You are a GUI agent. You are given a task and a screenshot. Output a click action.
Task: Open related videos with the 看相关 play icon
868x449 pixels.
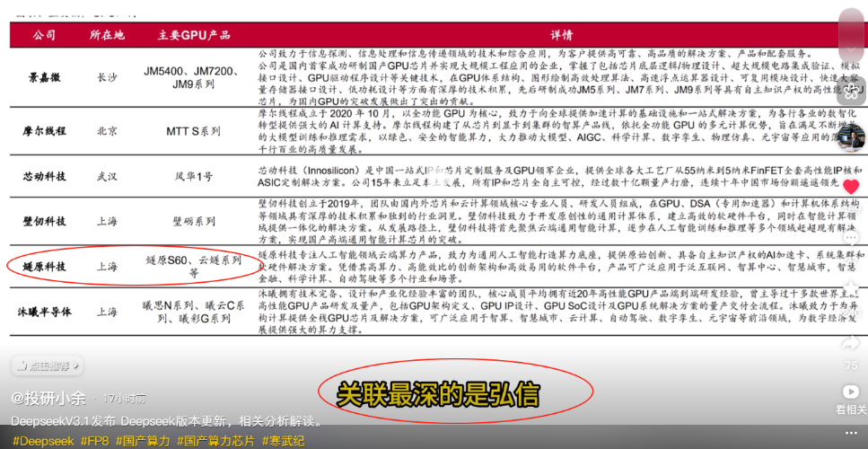tap(851, 392)
